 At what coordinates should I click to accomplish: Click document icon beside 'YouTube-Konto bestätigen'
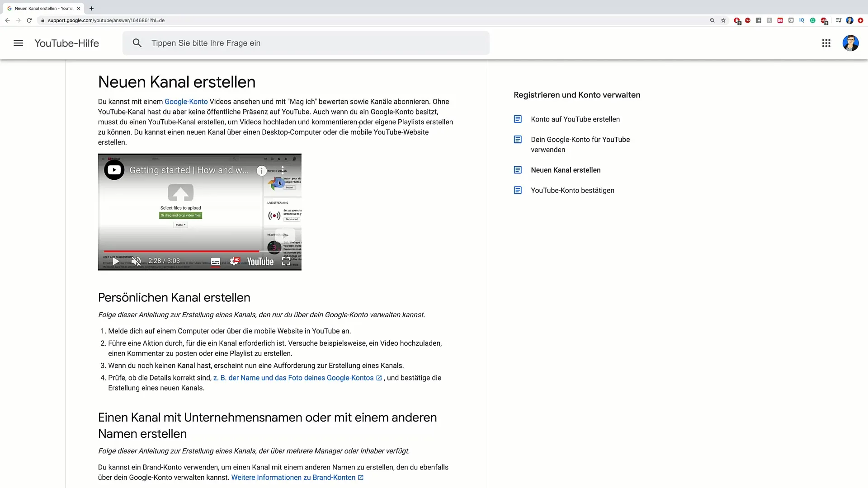518,190
